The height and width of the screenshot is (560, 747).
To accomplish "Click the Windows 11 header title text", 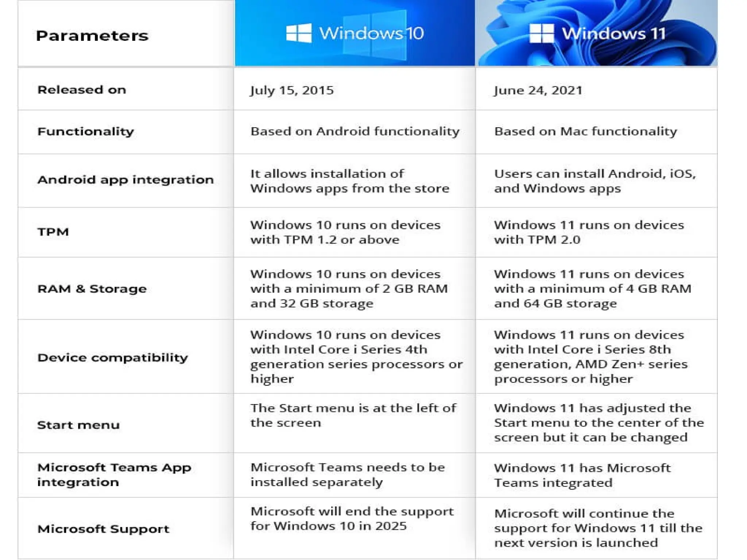I will point(614,33).
